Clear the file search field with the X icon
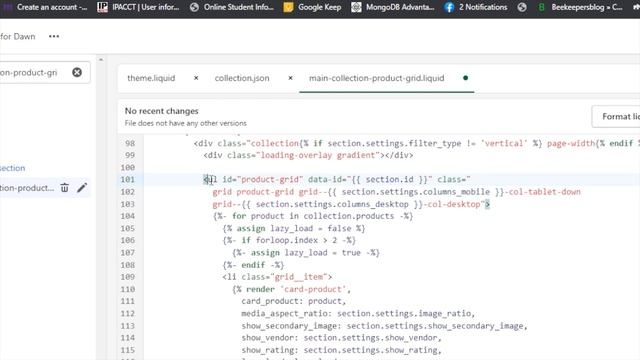This screenshot has width=640, height=360. (x=77, y=72)
